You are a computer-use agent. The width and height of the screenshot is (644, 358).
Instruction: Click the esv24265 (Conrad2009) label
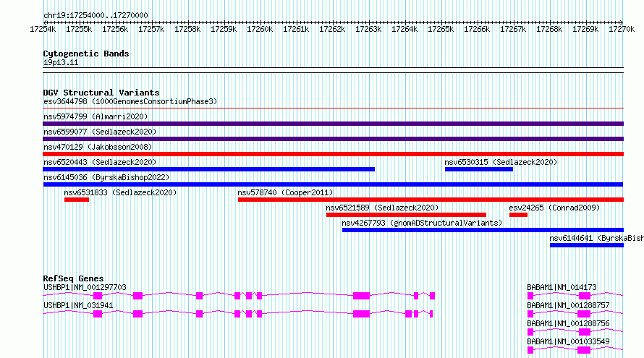point(554,208)
